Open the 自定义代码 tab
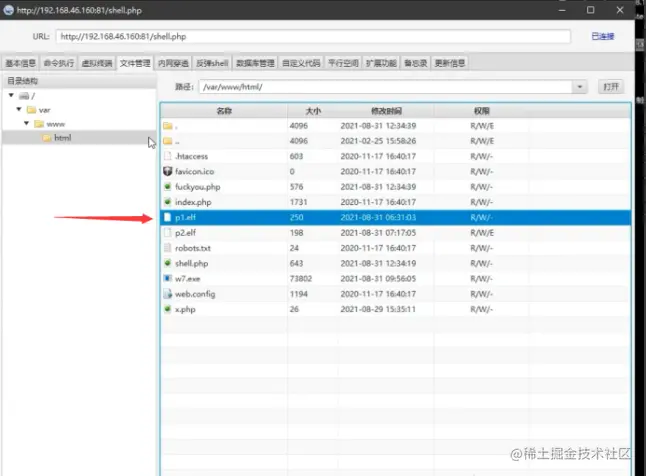 [301, 63]
